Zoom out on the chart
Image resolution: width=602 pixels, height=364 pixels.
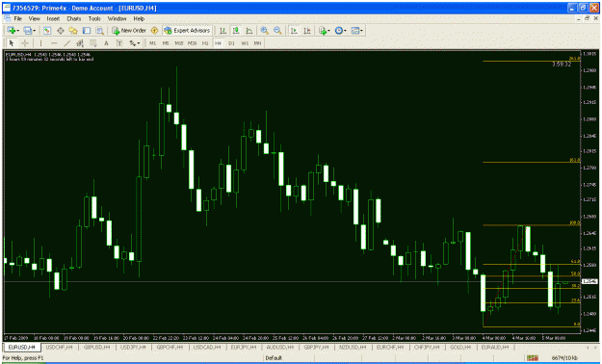[277, 31]
